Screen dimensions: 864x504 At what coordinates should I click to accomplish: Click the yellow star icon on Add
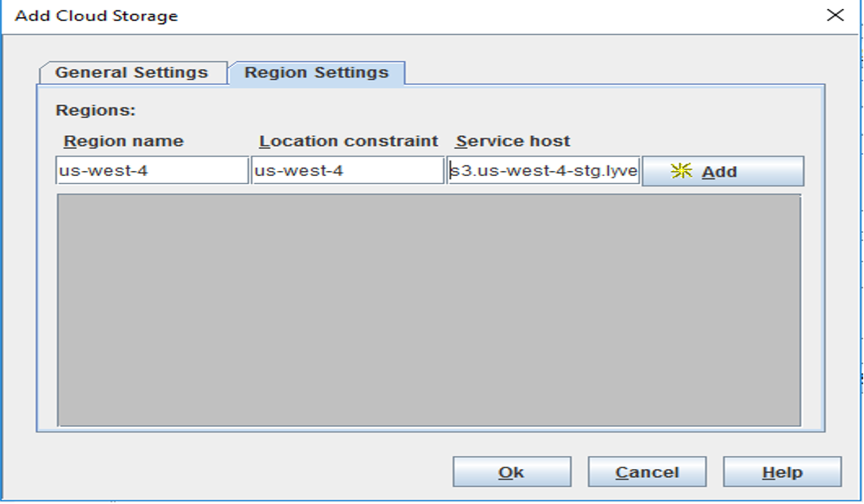point(681,171)
